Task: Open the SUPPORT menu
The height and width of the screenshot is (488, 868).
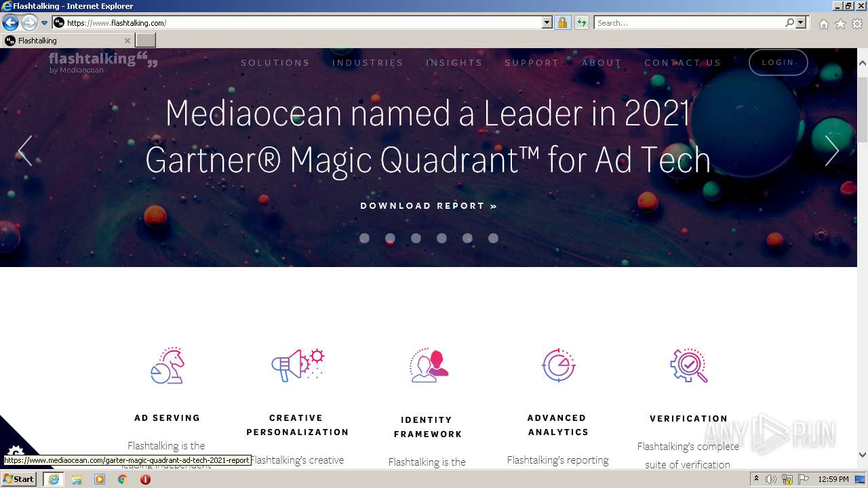Action: 532,62
